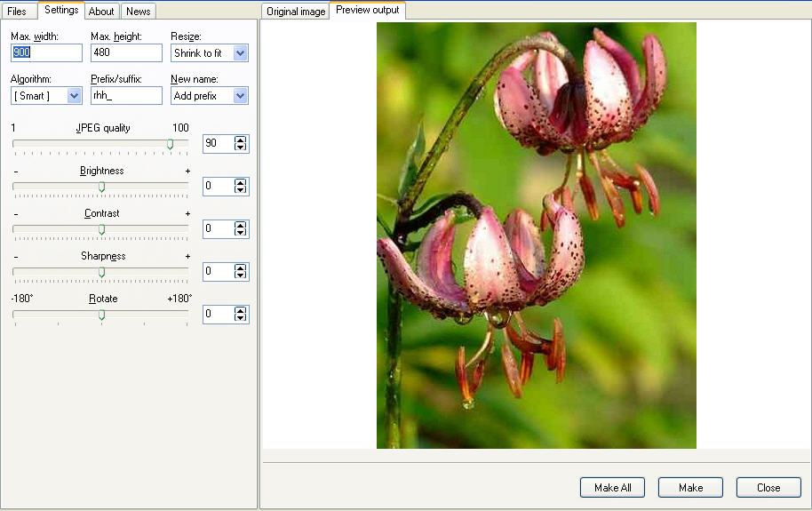Increase Sharpness value with up arrow
The image size is (812, 511).
[x=240, y=267]
